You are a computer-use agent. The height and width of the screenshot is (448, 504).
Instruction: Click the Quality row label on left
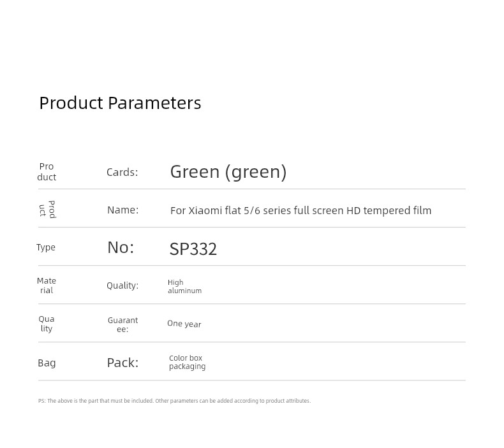[x=47, y=324]
